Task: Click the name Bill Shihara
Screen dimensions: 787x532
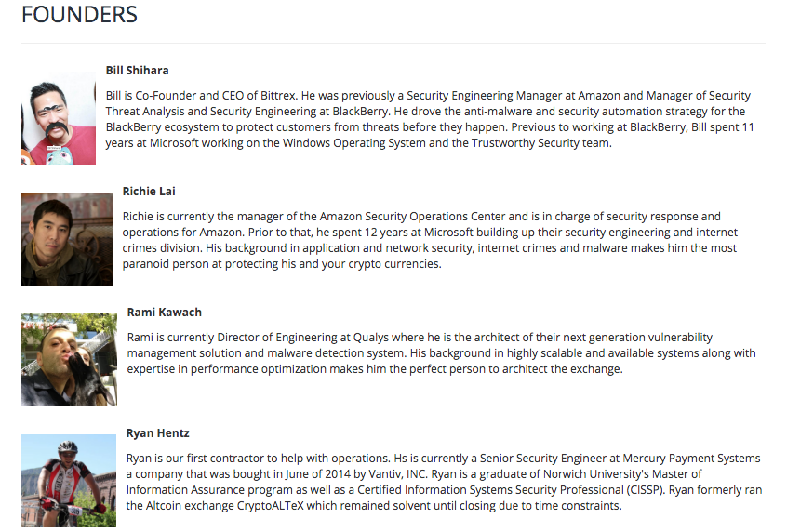Action: point(137,71)
